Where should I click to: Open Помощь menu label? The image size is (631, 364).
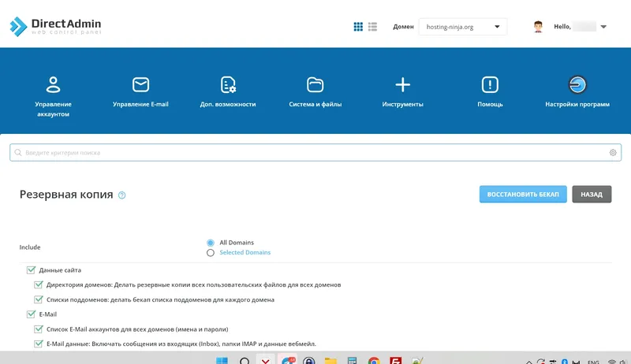point(490,104)
